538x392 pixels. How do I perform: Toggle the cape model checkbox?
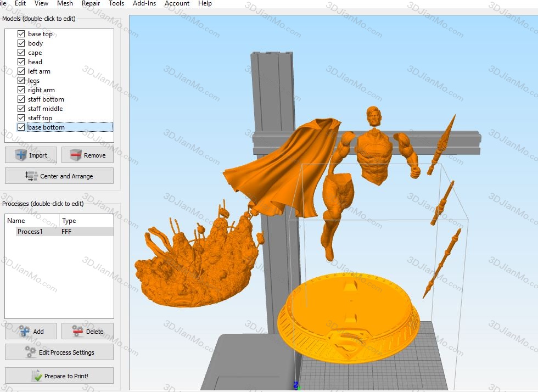pyautogui.click(x=21, y=53)
